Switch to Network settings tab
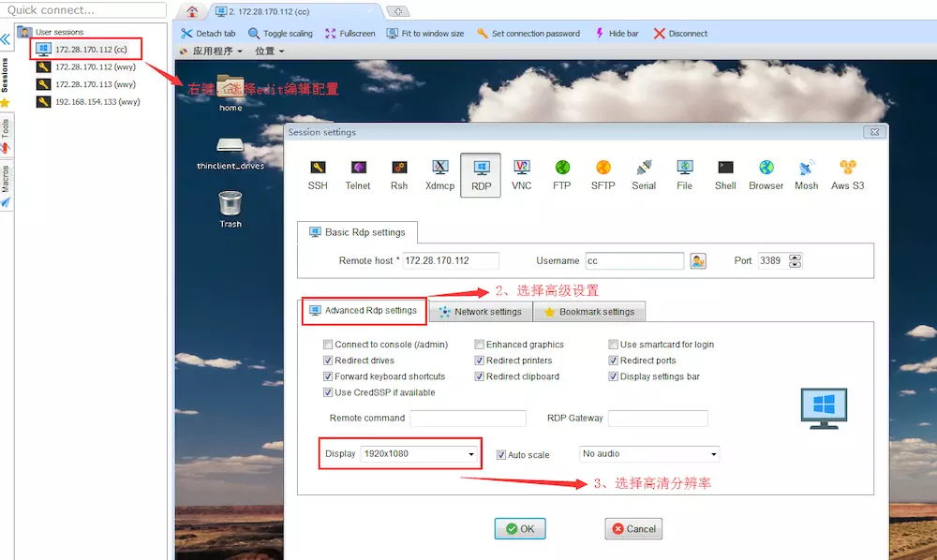This screenshot has height=560, width=937. click(x=481, y=312)
